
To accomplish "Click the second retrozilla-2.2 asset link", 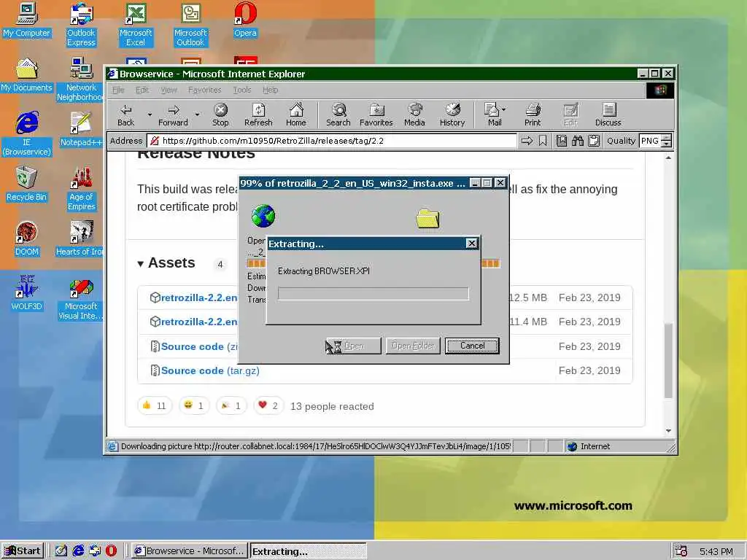I will tap(199, 322).
